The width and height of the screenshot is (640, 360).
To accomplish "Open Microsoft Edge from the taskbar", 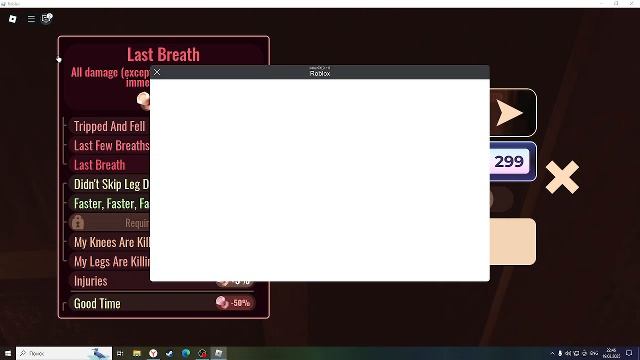I will click(x=186, y=353).
